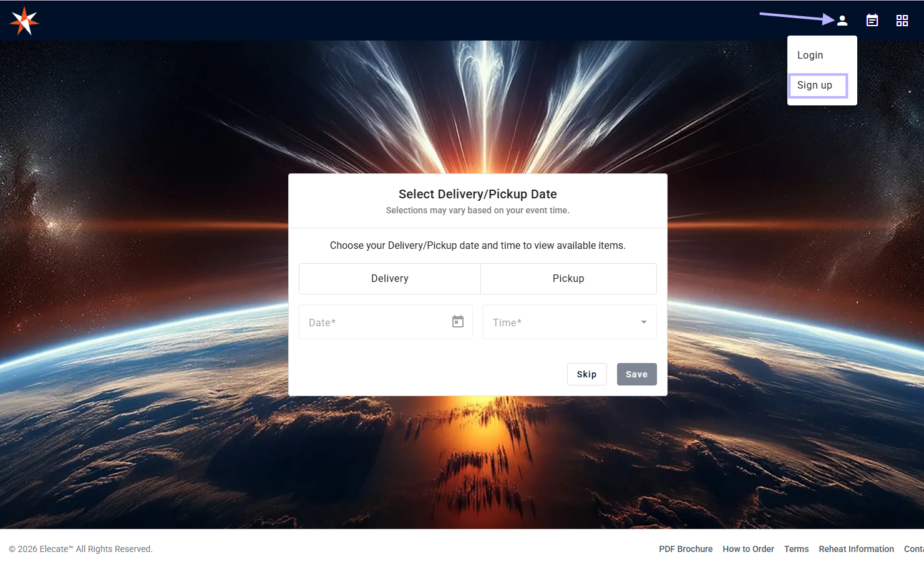
Task: Select Login from the account menu
Action: click(x=810, y=56)
